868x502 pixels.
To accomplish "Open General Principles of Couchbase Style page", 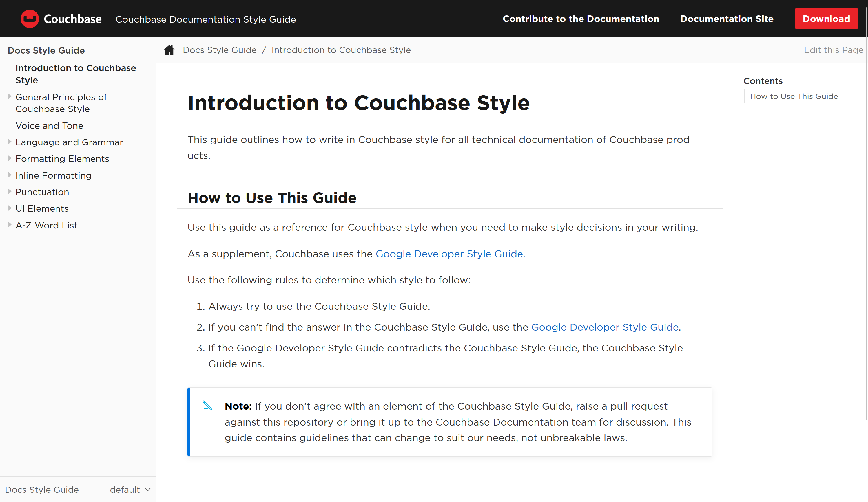I will pos(61,103).
